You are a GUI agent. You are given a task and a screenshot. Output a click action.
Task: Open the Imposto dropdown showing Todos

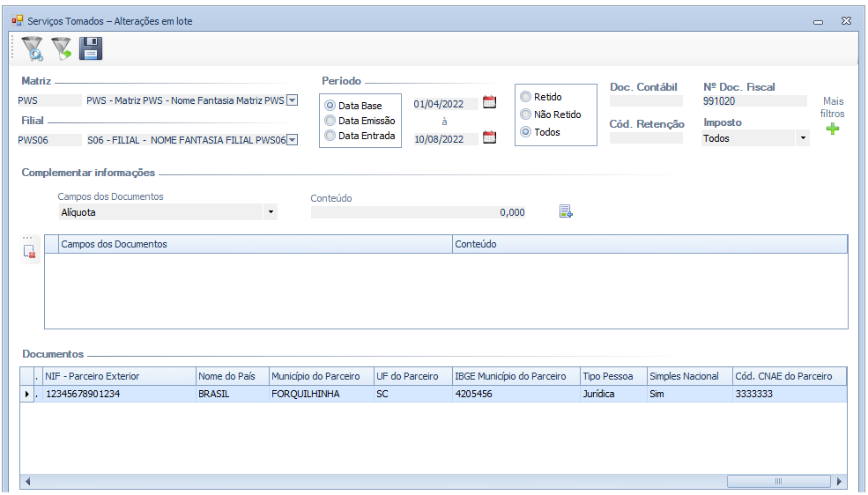click(x=802, y=138)
